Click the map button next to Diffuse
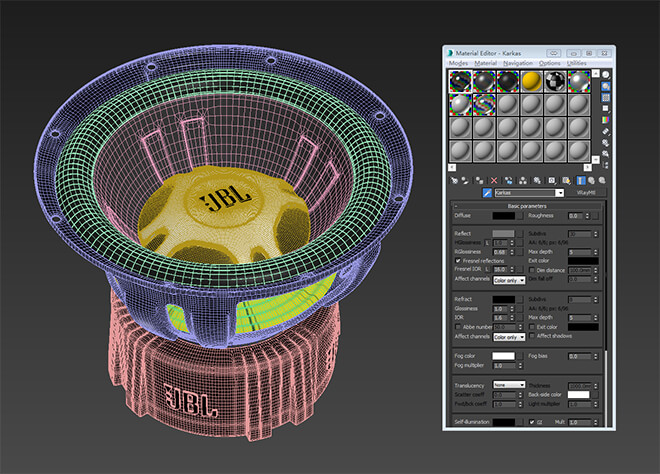The image size is (660, 474). [520, 216]
